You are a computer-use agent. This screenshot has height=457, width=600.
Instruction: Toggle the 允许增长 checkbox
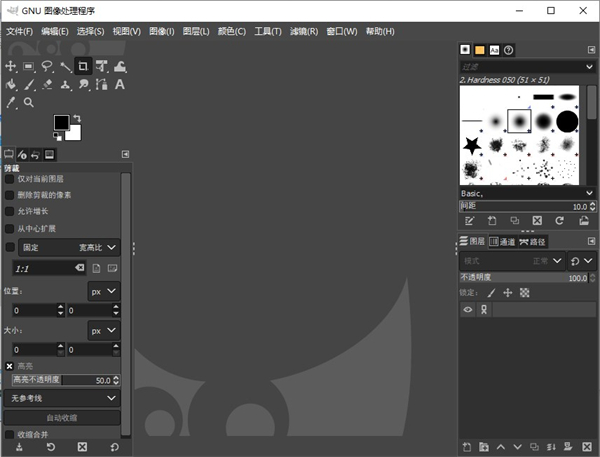(x=10, y=211)
